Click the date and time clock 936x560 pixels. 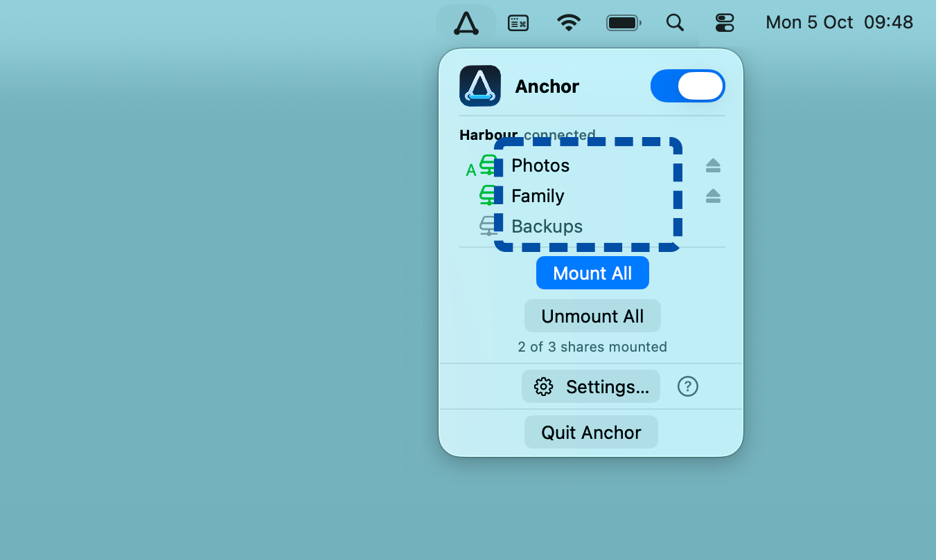[840, 23]
